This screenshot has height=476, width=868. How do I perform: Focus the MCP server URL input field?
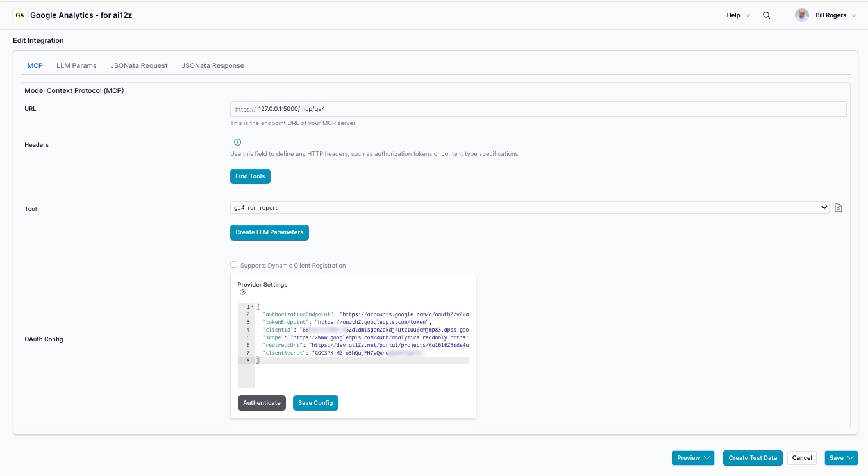pos(538,109)
